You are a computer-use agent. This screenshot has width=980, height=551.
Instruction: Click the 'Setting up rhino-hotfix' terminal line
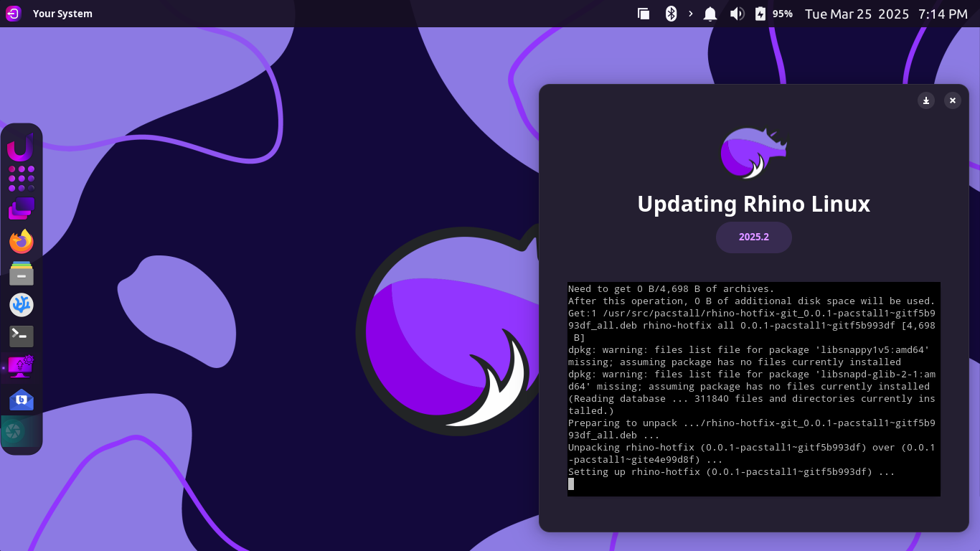732,471
